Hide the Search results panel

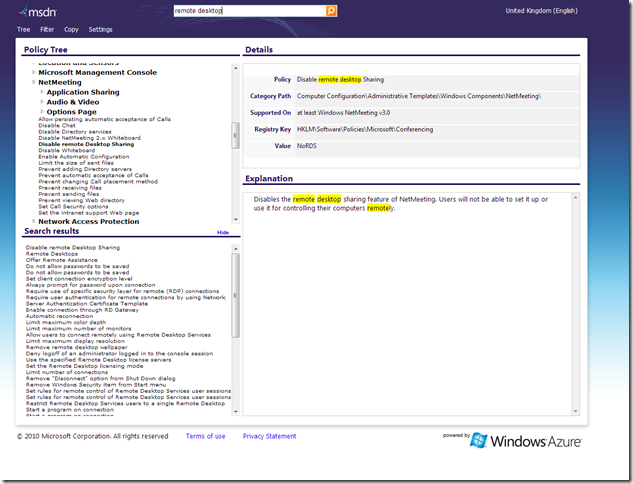coord(223,233)
